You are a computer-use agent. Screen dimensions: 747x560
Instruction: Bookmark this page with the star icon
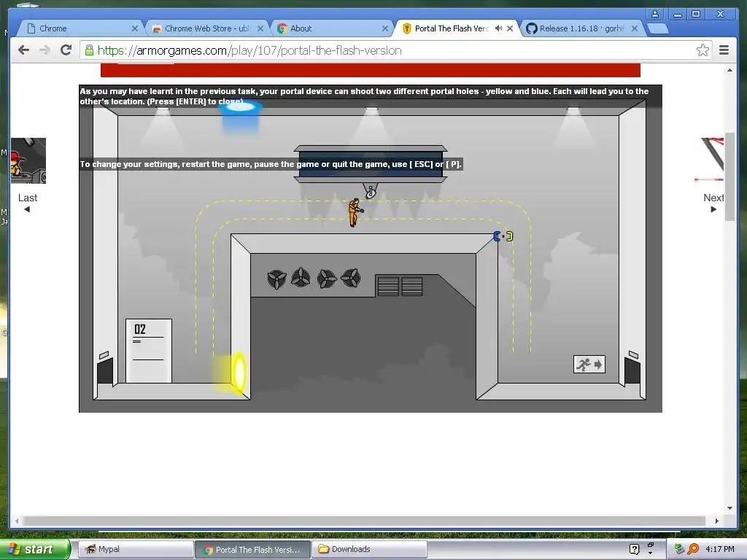703,50
